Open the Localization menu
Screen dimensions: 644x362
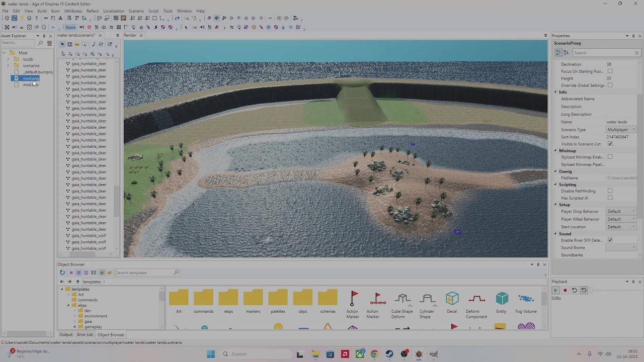(114, 11)
